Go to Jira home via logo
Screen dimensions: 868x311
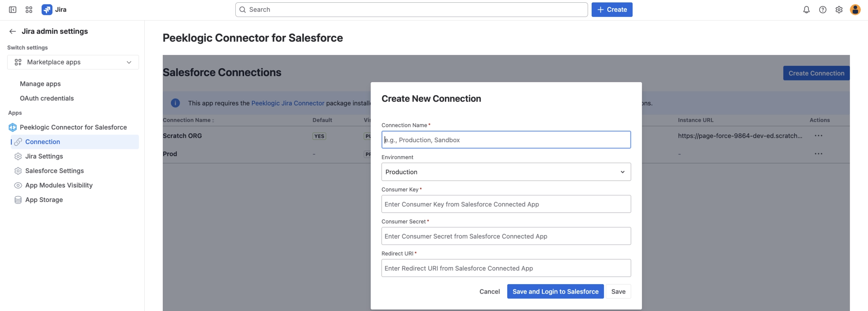54,10
